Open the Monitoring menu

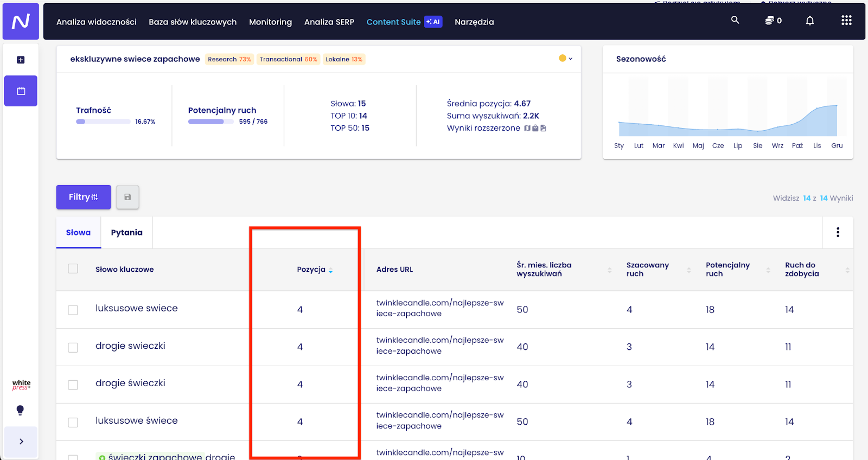[x=270, y=22]
